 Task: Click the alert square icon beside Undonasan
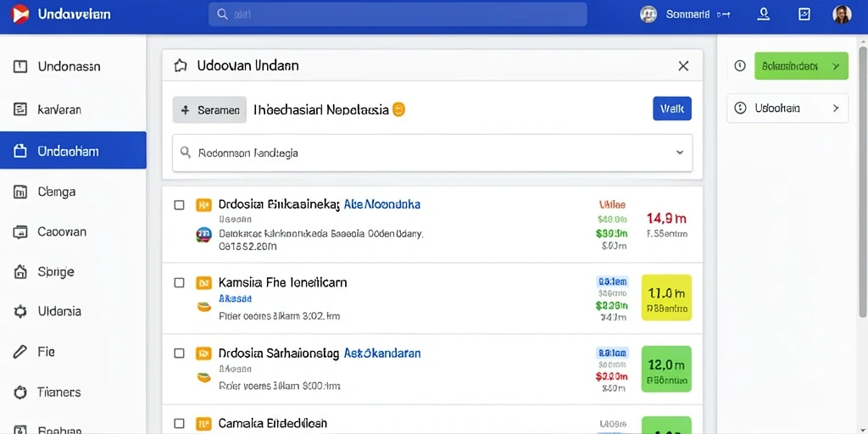tap(20, 67)
